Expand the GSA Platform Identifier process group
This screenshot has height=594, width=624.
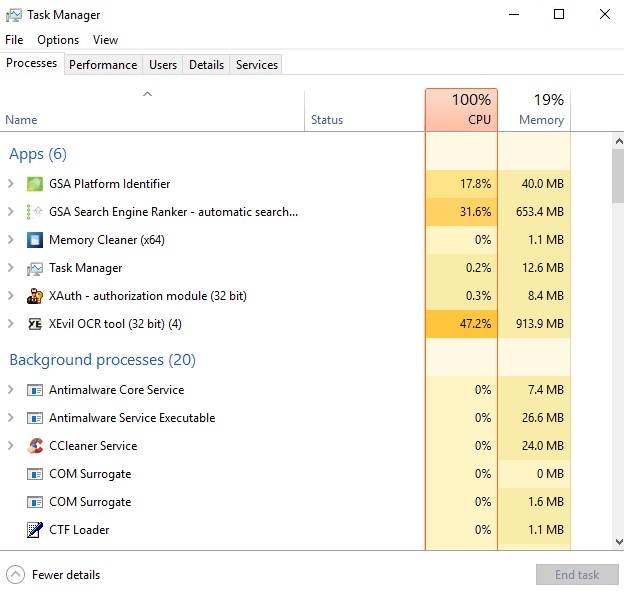[x=11, y=184]
